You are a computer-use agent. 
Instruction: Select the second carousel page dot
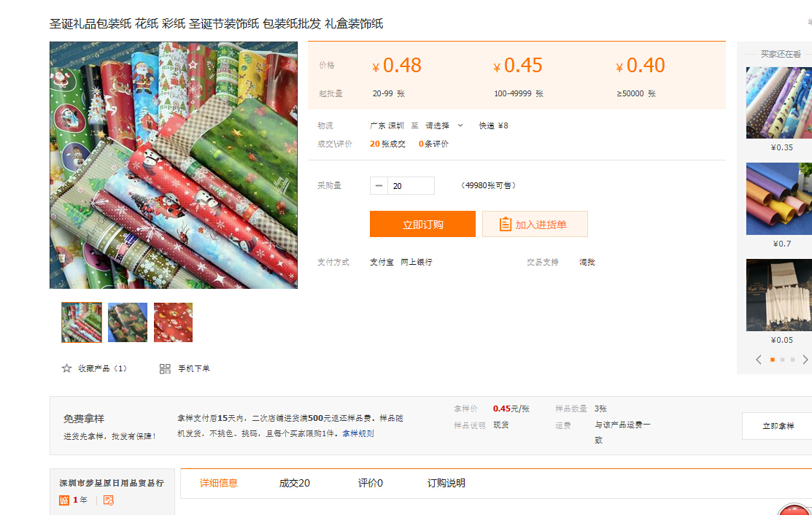(x=783, y=360)
